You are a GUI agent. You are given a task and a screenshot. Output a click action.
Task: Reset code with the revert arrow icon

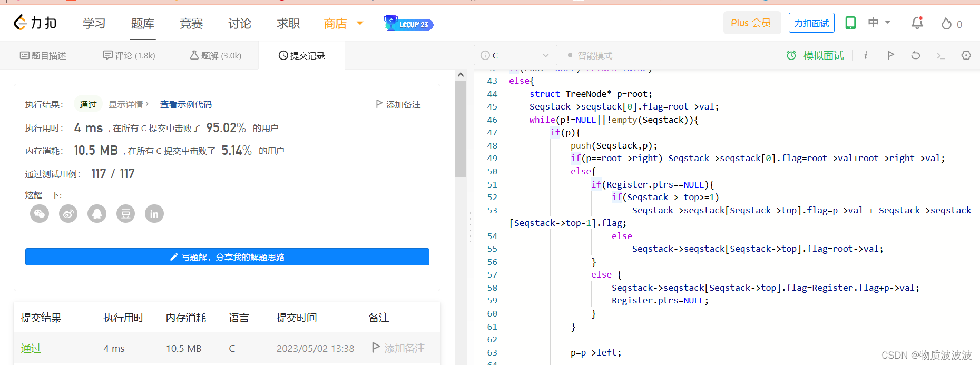[x=916, y=55]
